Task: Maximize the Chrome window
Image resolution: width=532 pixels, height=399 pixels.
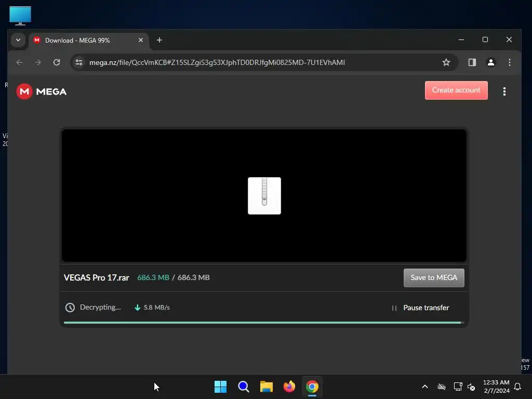Action: (485, 39)
